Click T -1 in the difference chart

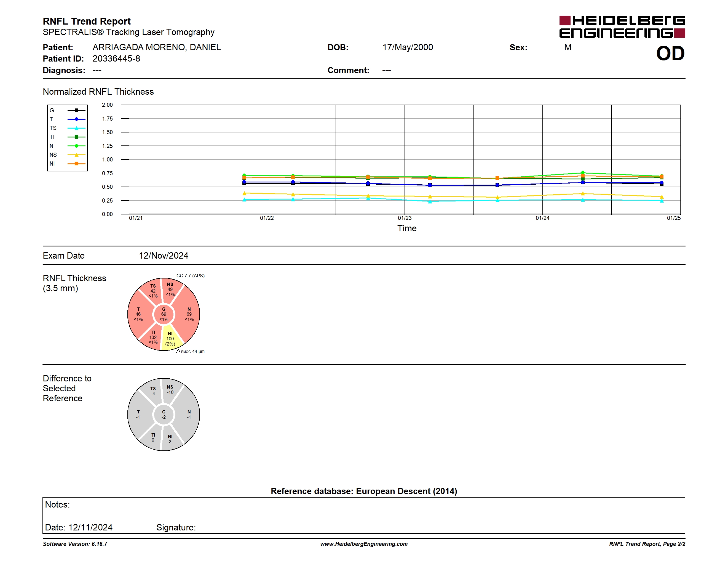pyautogui.click(x=138, y=414)
